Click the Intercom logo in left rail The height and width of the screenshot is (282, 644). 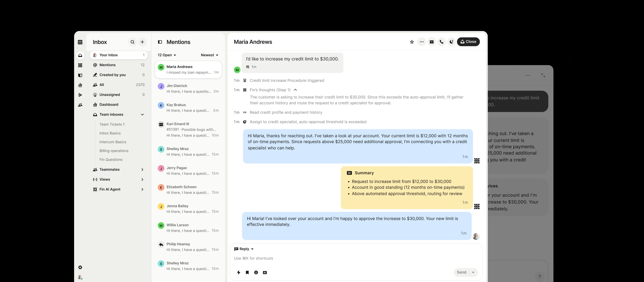(x=80, y=42)
